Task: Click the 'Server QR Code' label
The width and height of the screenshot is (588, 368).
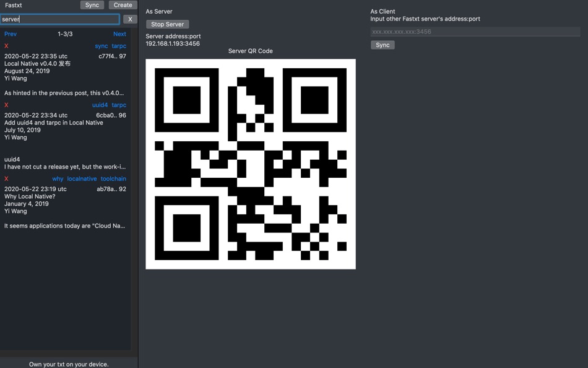Action: tap(251, 51)
